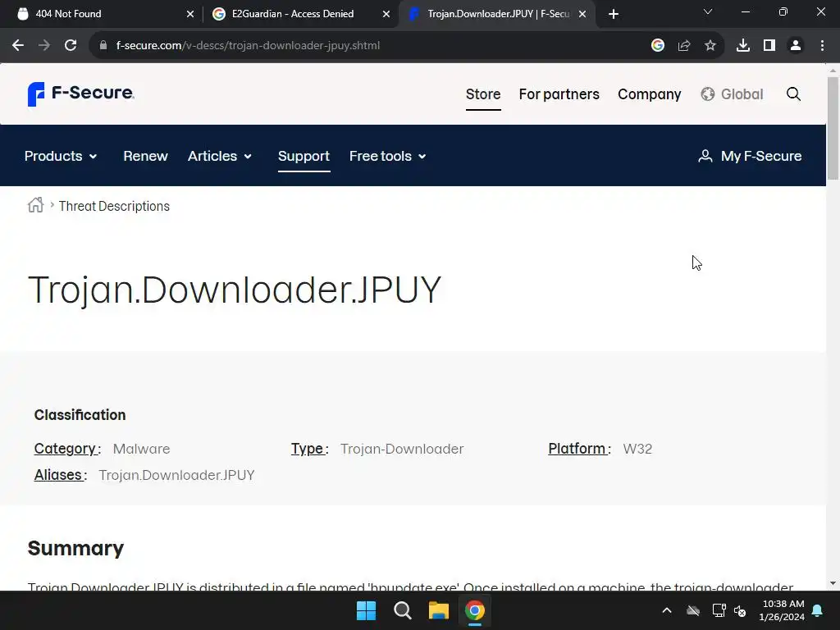This screenshot has width=840, height=630.
Task: Expand the Articles menu
Action: [x=220, y=156]
